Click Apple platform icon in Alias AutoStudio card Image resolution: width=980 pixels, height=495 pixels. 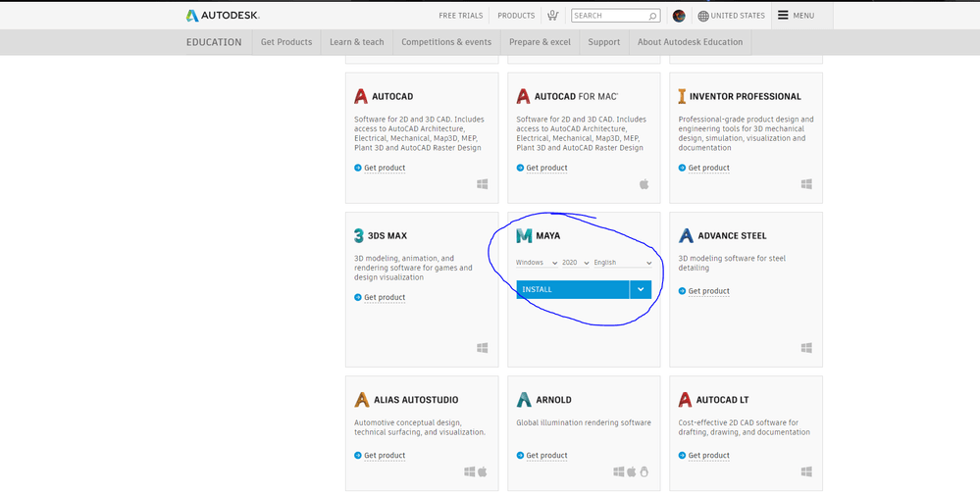click(x=483, y=471)
